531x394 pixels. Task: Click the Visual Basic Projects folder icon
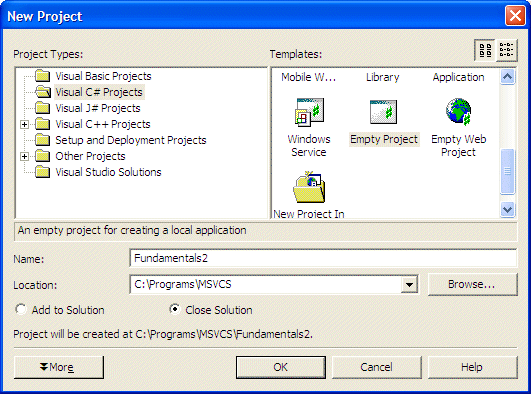click(43, 76)
